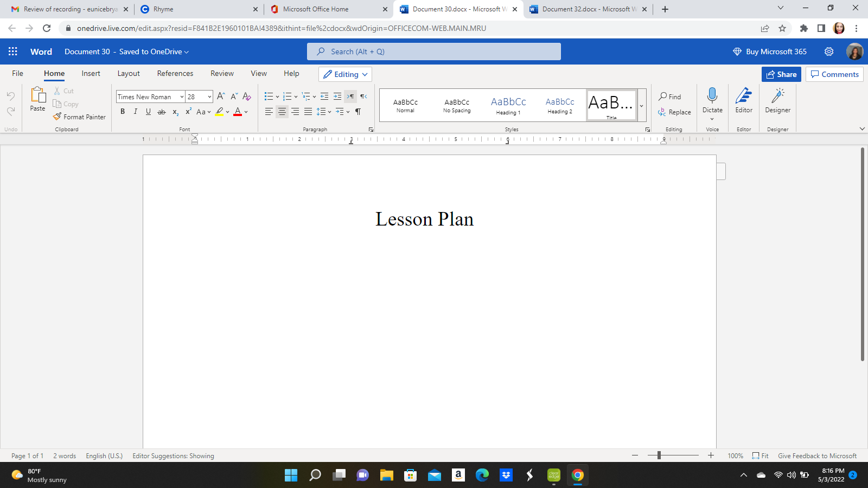The width and height of the screenshot is (868, 488).
Task: Toggle left-to-right text direction
Action: point(350,97)
